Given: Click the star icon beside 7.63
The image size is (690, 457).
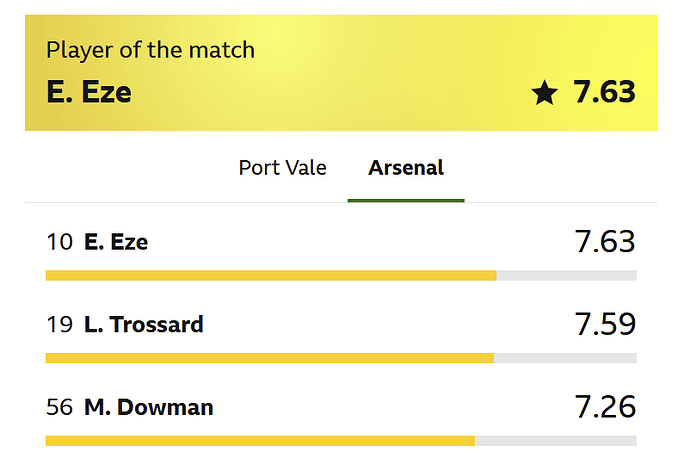Looking at the screenshot, I should [544, 93].
